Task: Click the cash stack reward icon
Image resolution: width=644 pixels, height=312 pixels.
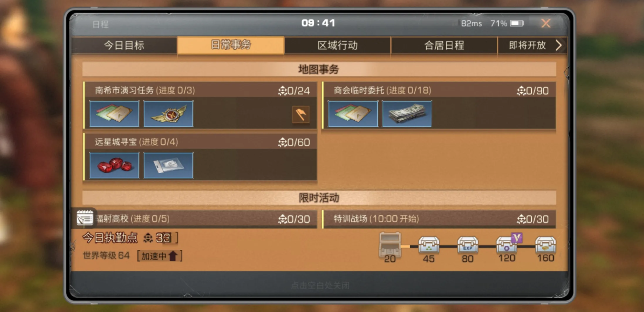Action: (407, 114)
